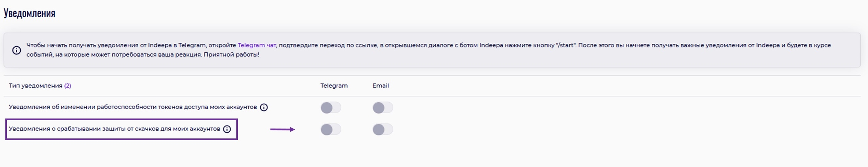Enable Email toggle for token access notifications
The image size is (868, 167).
point(382,108)
